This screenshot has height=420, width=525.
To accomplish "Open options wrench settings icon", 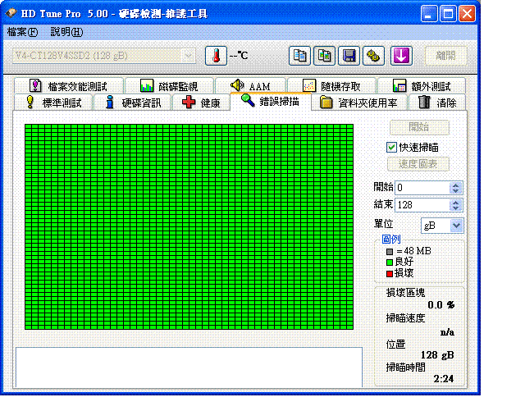I will (373, 56).
